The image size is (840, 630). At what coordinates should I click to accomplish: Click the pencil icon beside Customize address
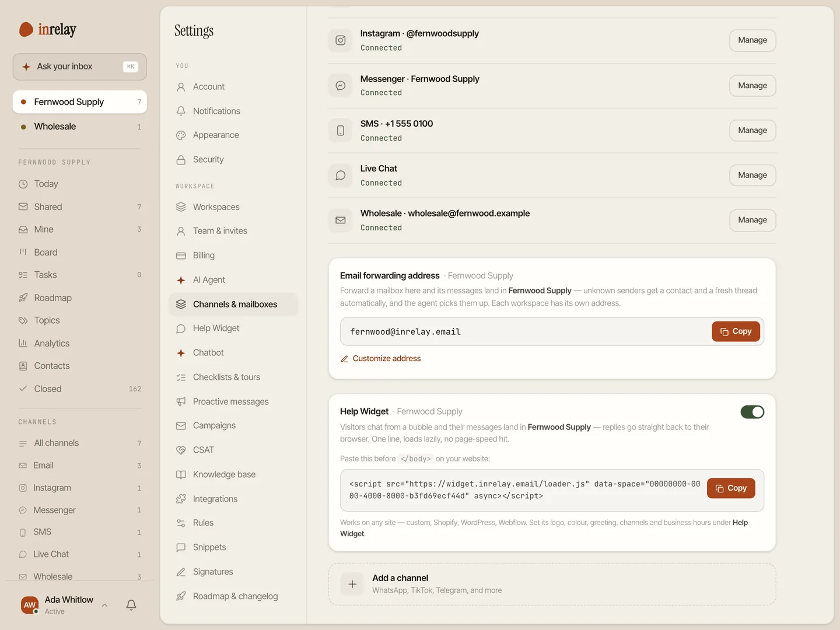tap(344, 359)
